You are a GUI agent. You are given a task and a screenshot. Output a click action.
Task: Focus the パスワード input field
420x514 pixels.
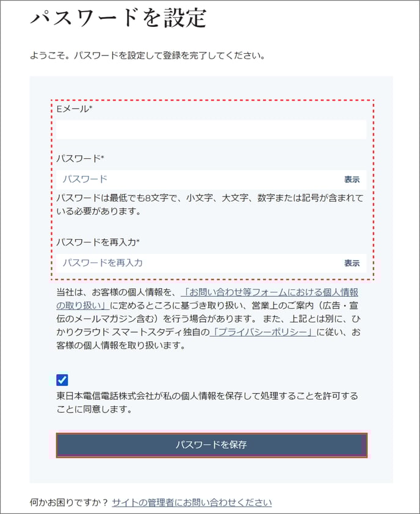[197, 179]
